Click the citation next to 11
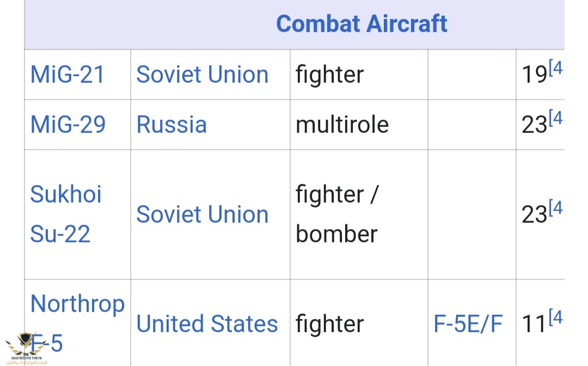588x366 pixels. pyautogui.click(x=556, y=318)
